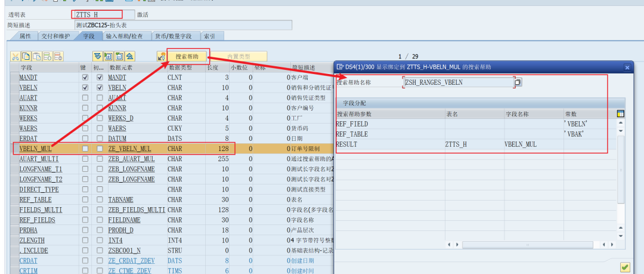644x274 pixels.
Task: Open the 输入帮助/检查 tab
Action: coord(125,36)
